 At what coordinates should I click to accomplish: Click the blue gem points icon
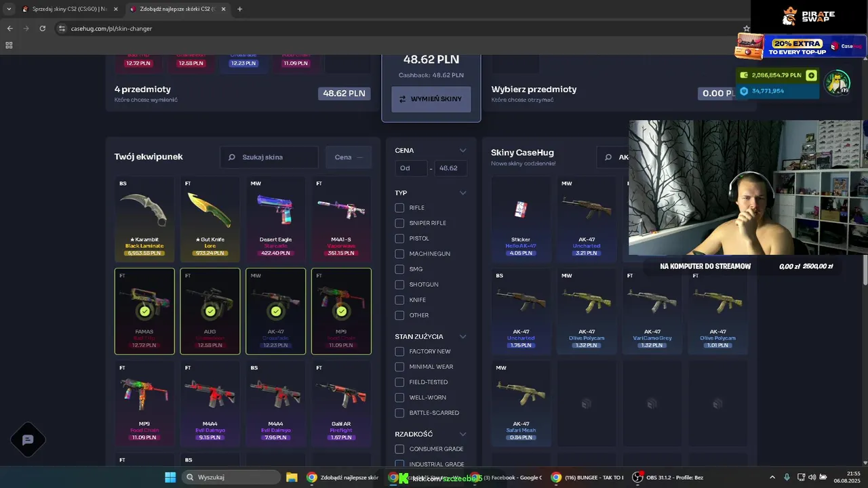tap(744, 91)
